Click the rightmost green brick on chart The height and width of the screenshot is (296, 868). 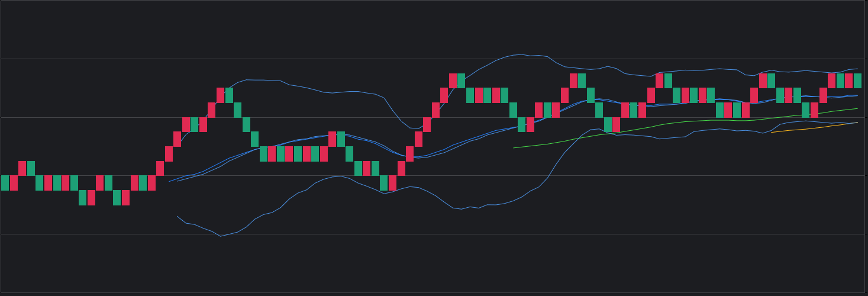point(857,81)
